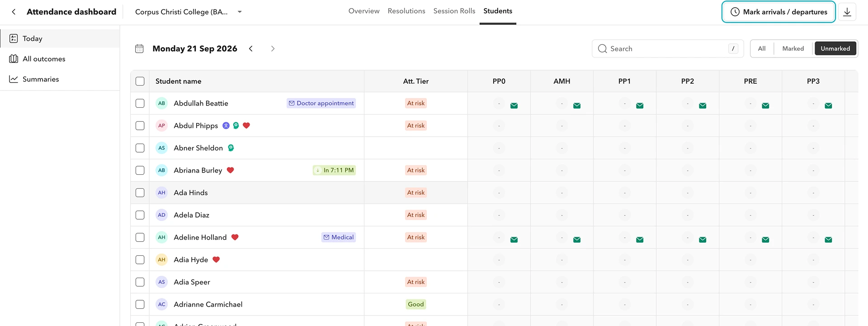The image size is (868, 326).
Task: Toggle the select-all checkbox in table header
Action: pos(140,81)
